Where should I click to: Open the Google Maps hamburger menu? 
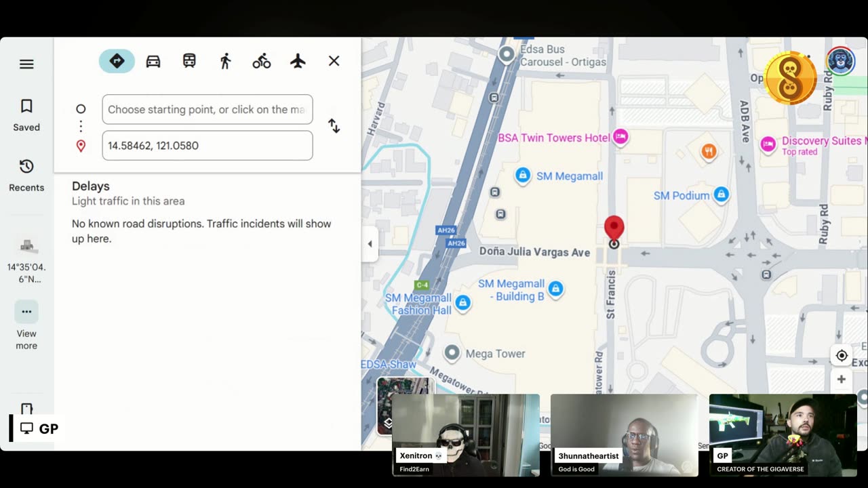click(26, 64)
